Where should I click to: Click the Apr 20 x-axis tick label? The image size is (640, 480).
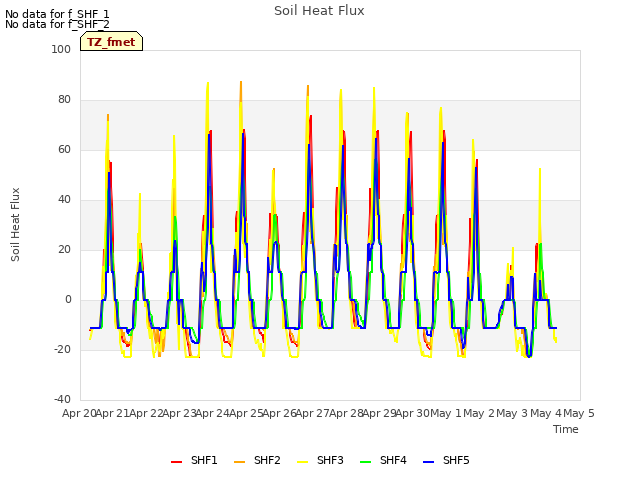click(x=79, y=413)
